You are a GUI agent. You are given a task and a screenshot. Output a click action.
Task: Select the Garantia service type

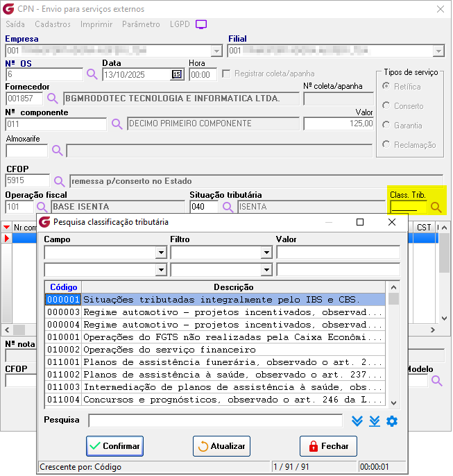[x=386, y=125]
